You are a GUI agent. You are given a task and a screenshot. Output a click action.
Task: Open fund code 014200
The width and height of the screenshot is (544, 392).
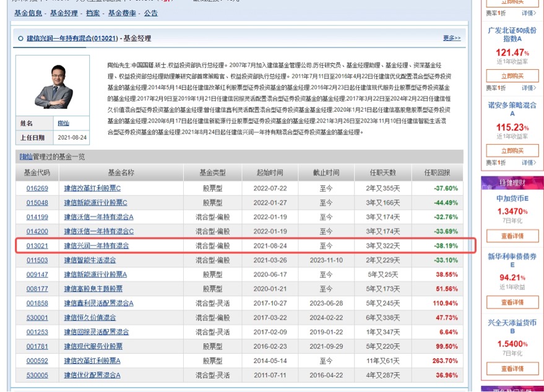37,231
